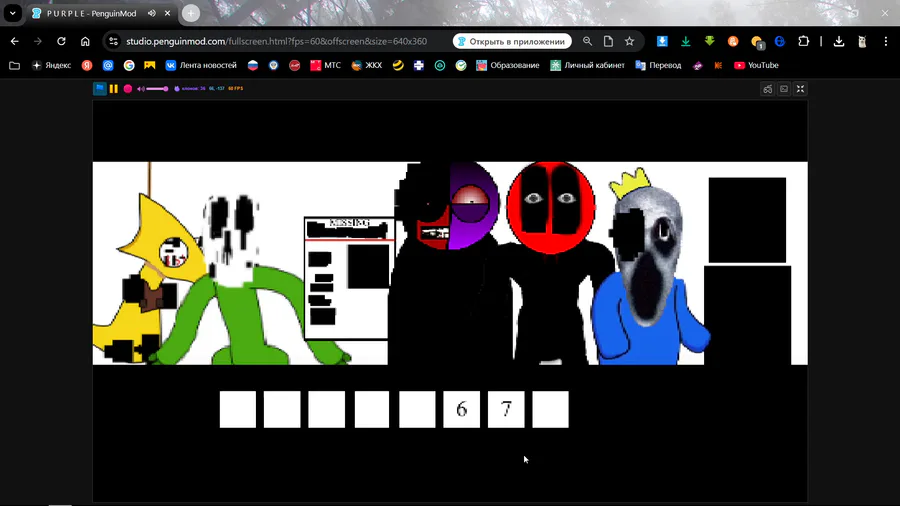Open the green Sber bookmark icon
Screen dimensions: 900x506
(461, 65)
